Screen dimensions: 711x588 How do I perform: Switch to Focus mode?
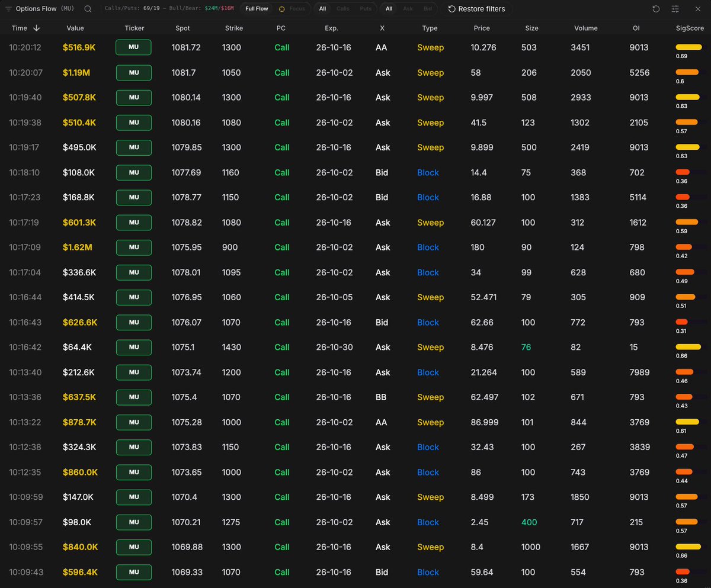click(x=292, y=9)
